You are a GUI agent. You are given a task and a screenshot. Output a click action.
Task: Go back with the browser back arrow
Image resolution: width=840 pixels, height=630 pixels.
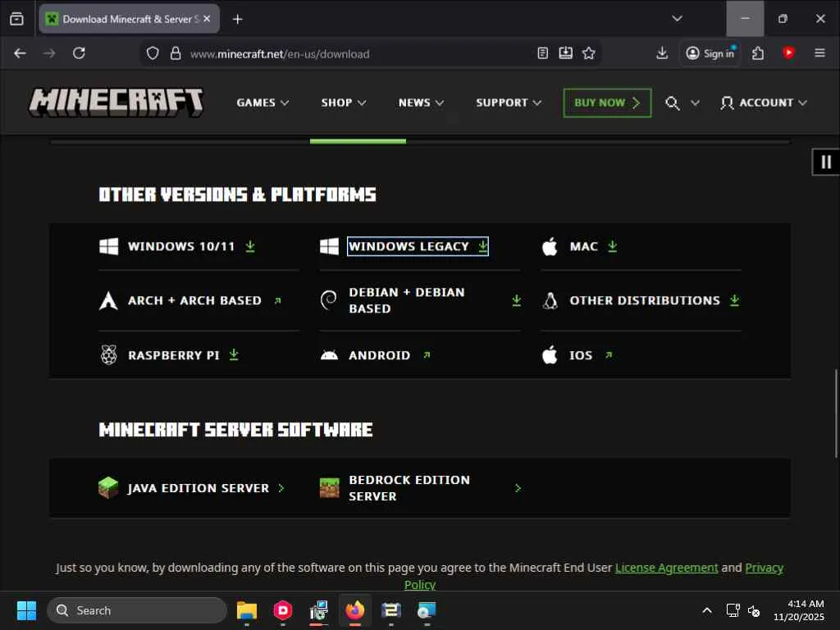pyautogui.click(x=20, y=53)
